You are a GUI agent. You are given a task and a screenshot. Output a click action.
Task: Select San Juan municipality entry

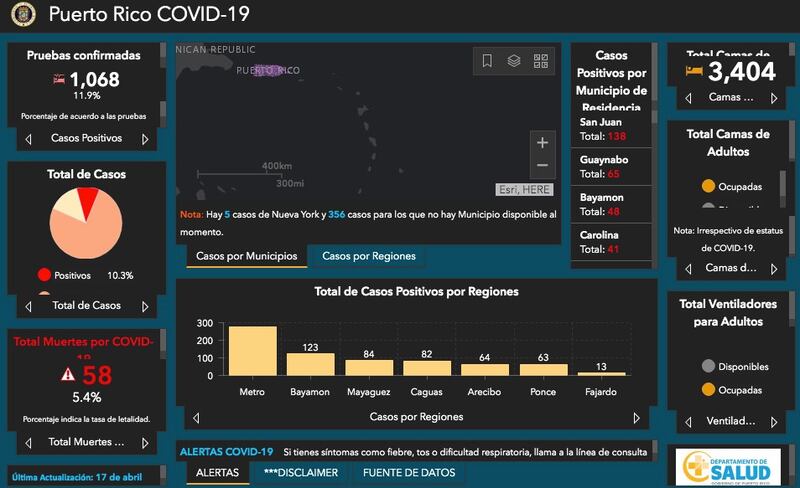click(611, 129)
